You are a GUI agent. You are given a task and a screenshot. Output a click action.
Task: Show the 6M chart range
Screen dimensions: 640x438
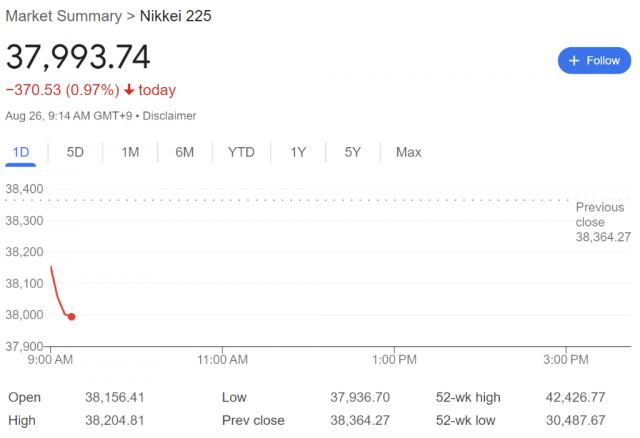coord(184,152)
